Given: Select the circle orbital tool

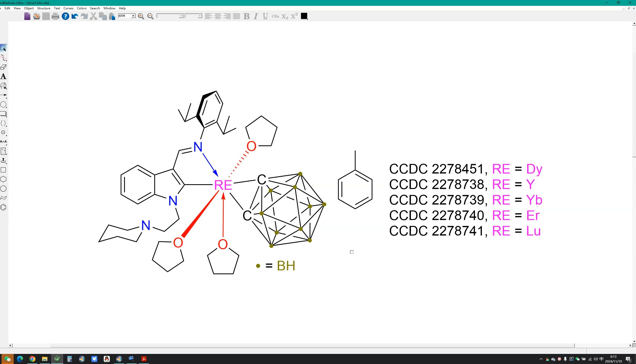Looking at the screenshot, I should pos(3,104).
